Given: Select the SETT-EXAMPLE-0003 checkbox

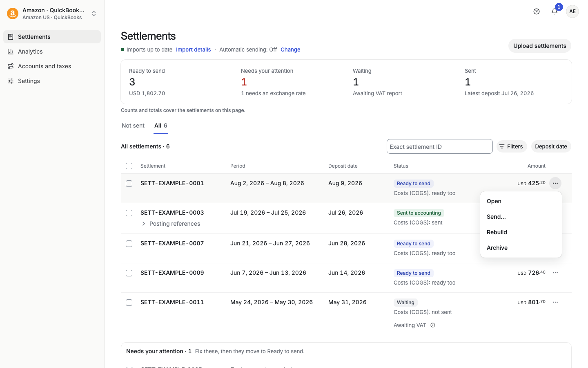Looking at the screenshot, I should [129, 213].
